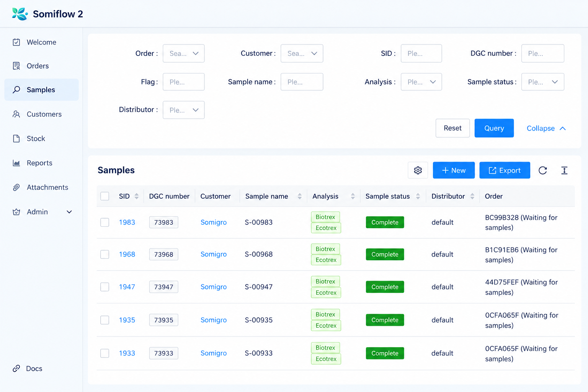Click DGC number 73935 cell
588x392 pixels.
(163, 320)
